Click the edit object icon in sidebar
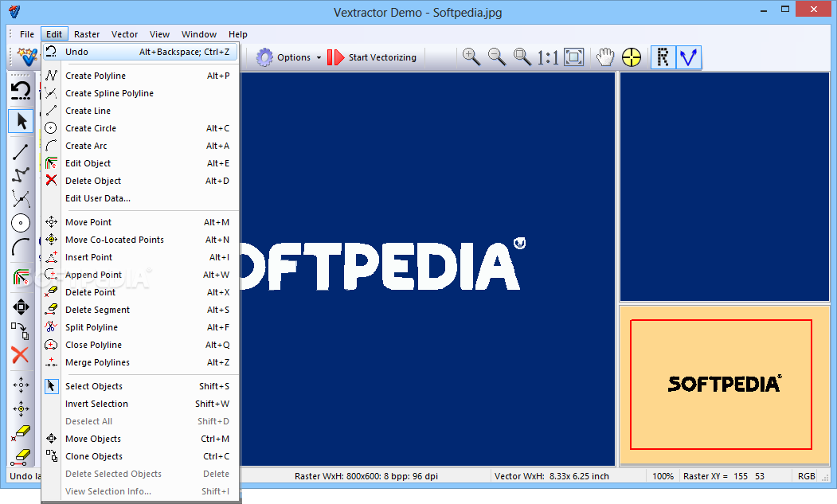Viewport: 837px width, 504px height. tap(21, 277)
